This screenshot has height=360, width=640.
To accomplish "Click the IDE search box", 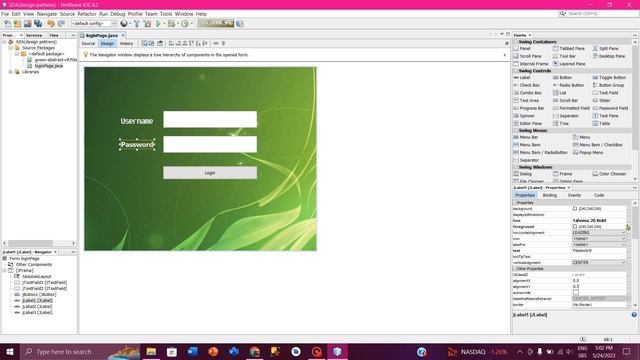I will coord(598,14).
